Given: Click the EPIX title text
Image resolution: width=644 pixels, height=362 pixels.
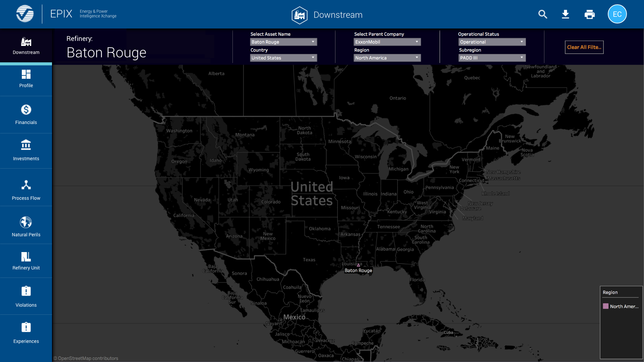Looking at the screenshot, I should 61,14.
